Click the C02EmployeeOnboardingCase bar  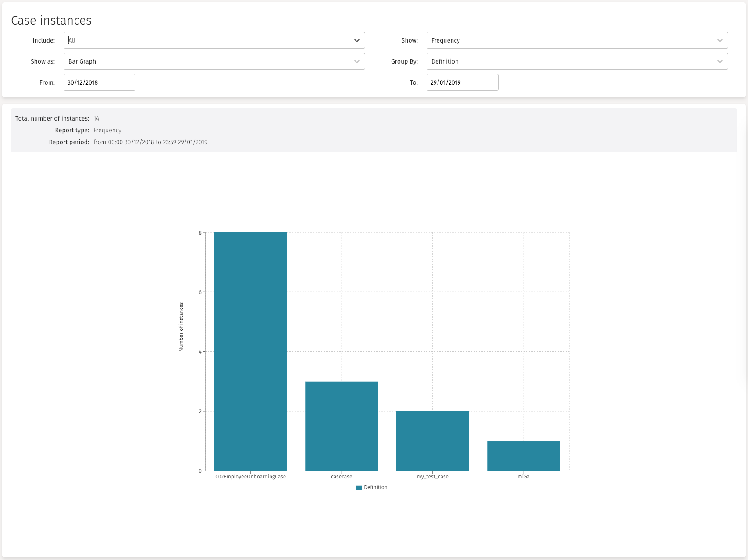[250, 351]
